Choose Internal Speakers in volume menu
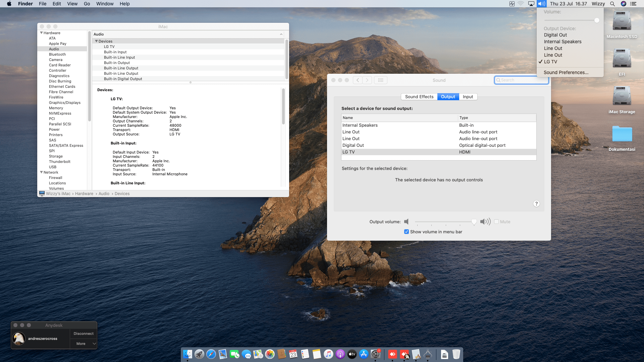The height and width of the screenshot is (362, 644). (570, 42)
